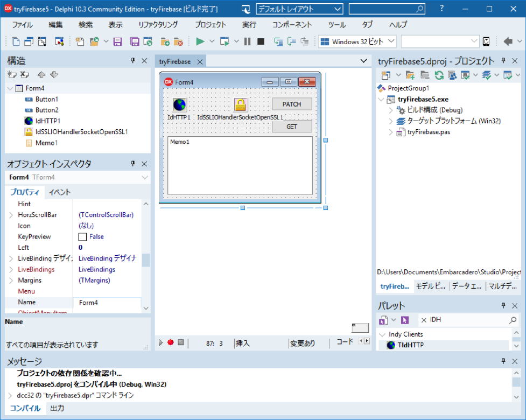Click the Move Down arrow in Structure panel
The width and height of the screenshot is (526, 420).
(54, 74)
